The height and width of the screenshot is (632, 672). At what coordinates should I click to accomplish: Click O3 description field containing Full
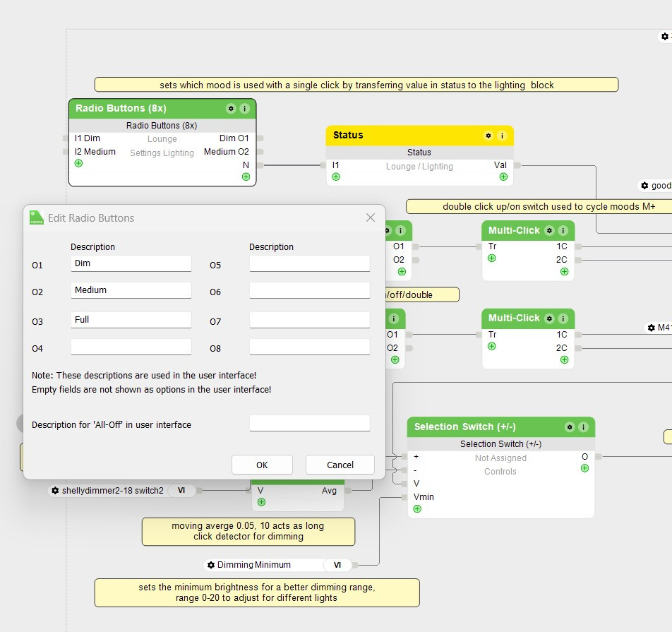[x=131, y=320]
